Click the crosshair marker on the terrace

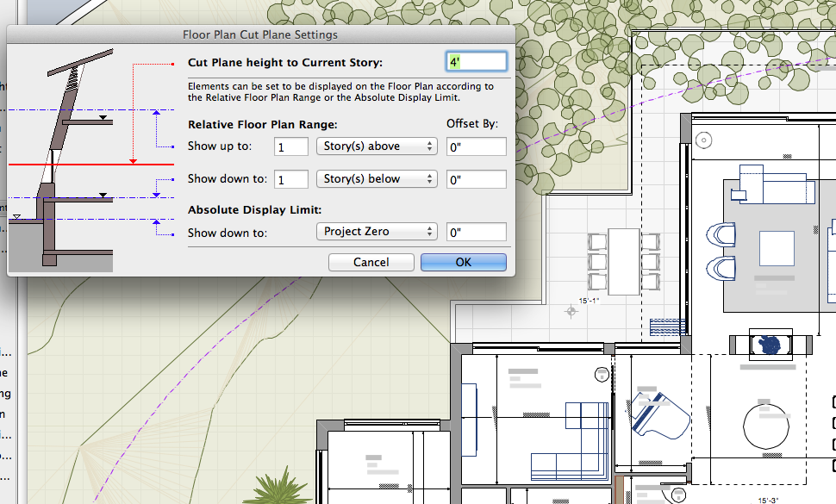click(571, 312)
